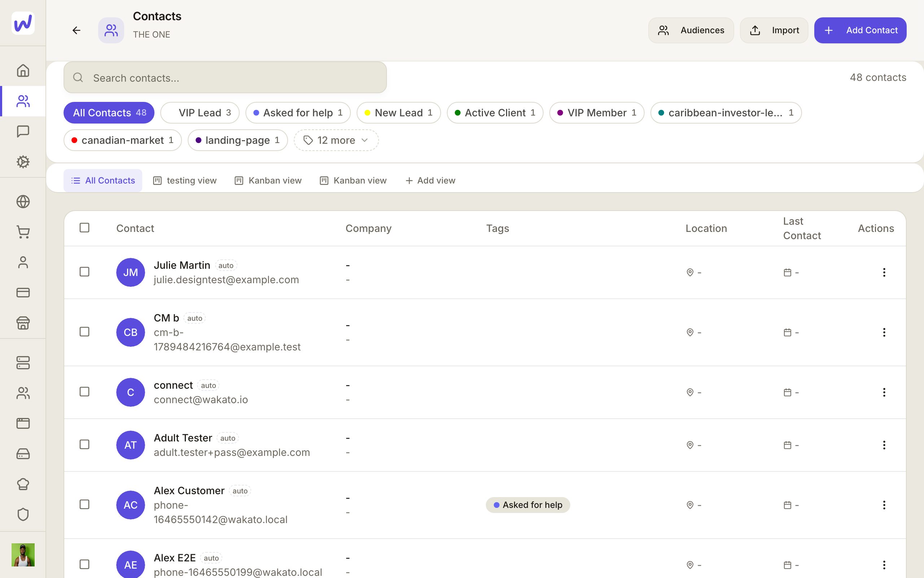Open Audiences

[x=691, y=30]
